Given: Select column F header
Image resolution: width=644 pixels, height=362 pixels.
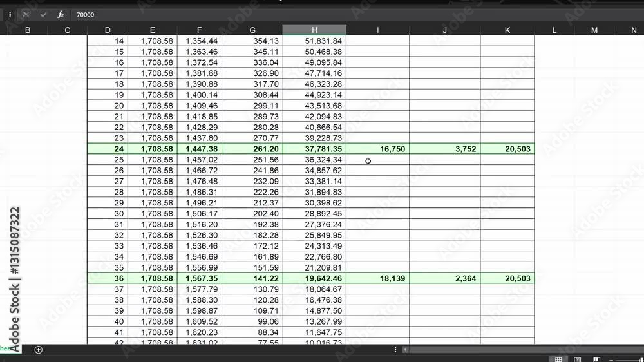Looking at the screenshot, I should point(199,30).
